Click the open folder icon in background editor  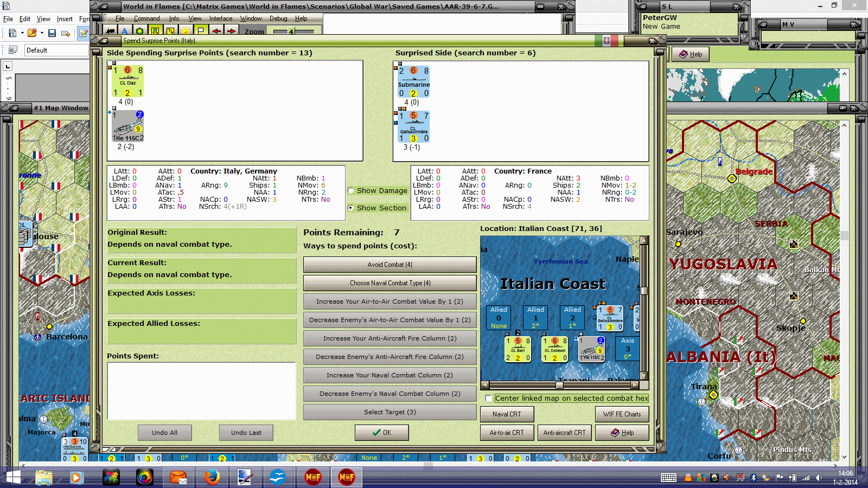pos(32,33)
